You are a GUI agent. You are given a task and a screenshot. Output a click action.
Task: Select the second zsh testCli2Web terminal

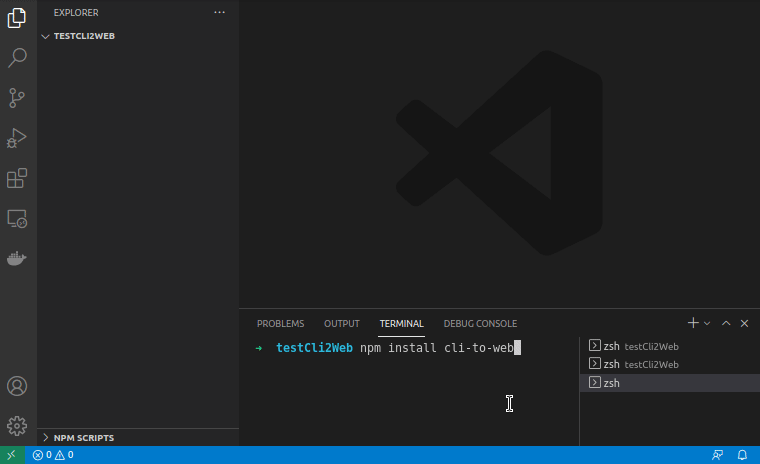pos(670,364)
